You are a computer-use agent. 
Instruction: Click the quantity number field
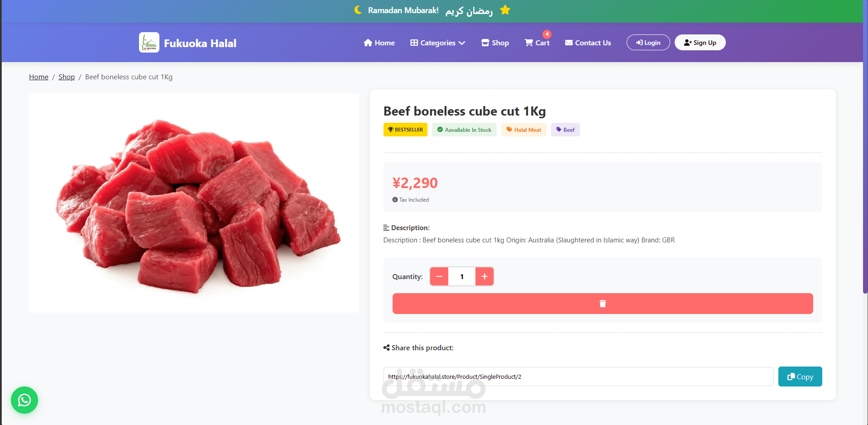point(462,276)
